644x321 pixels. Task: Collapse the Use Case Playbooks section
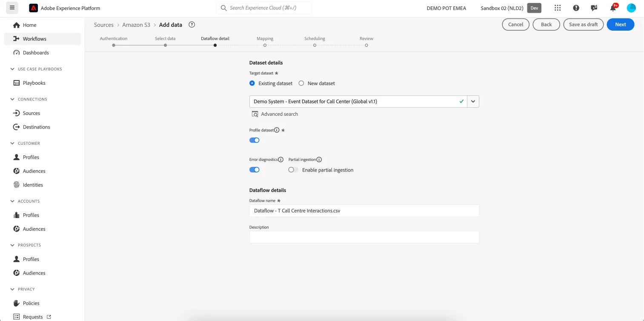[x=12, y=69]
